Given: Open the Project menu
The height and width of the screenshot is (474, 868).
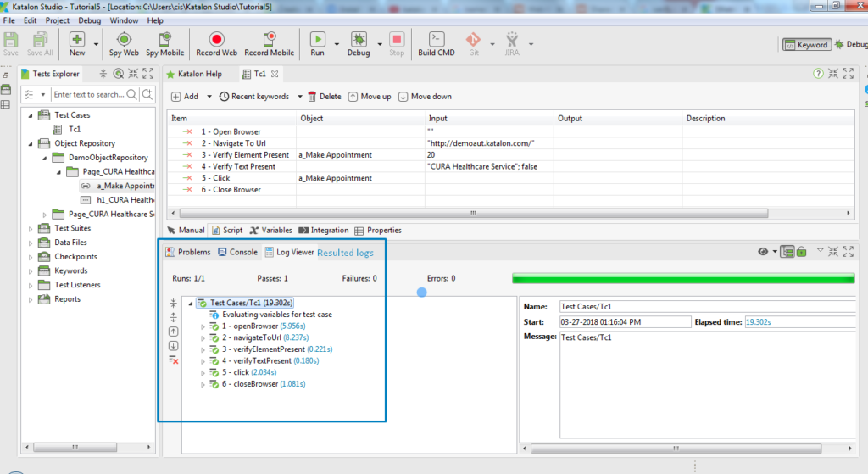Looking at the screenshot, I should click(x=57, y=20).
